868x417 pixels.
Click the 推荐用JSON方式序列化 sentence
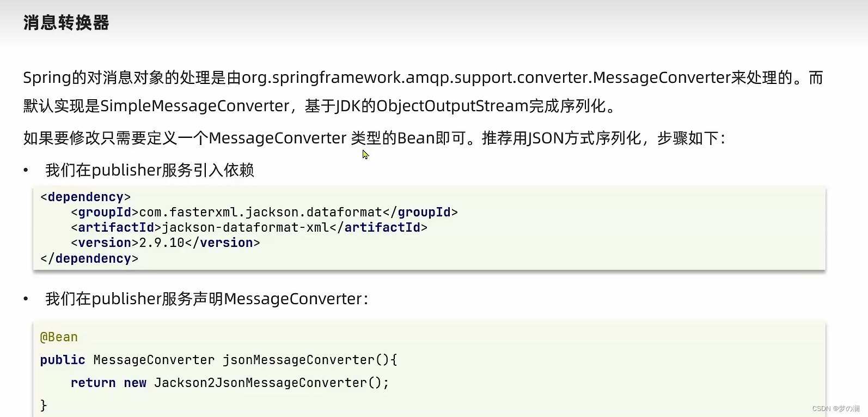[561, 138]
